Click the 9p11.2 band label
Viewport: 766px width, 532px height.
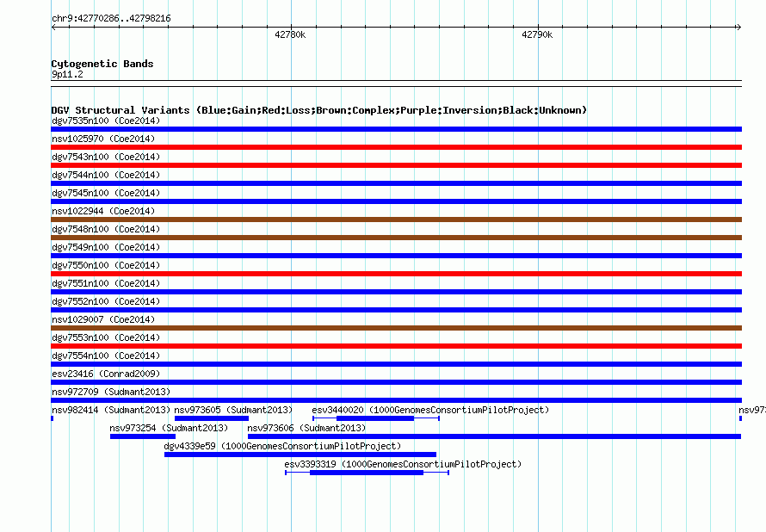[x=67, y=74]
